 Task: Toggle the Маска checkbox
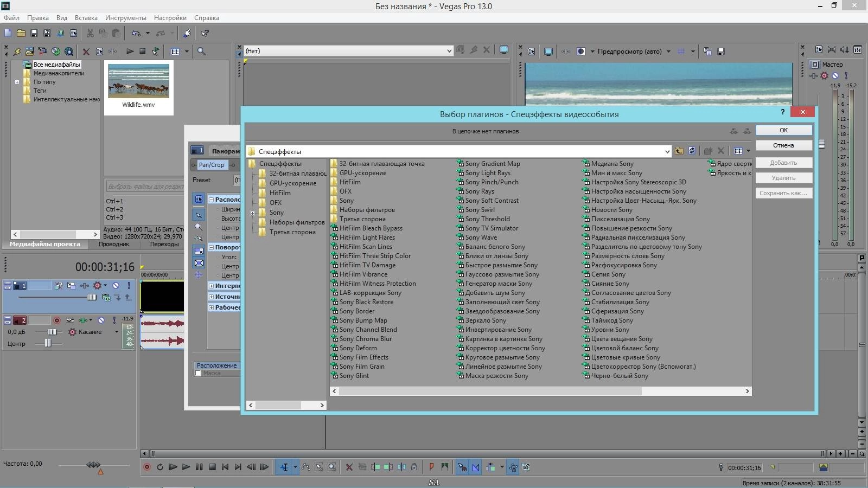click(x=199, y=374)
